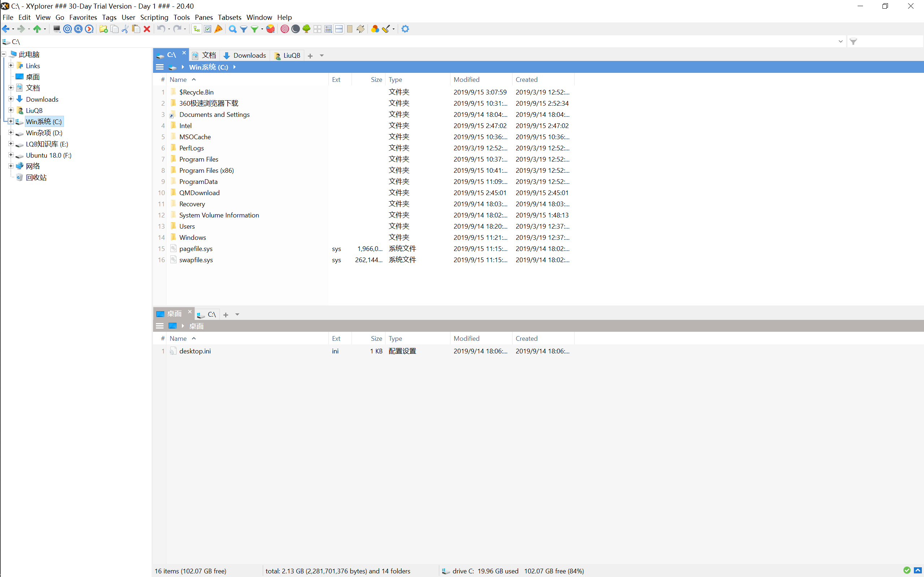Click the red X Delete icon
The image size is (924, 577).
147,29
